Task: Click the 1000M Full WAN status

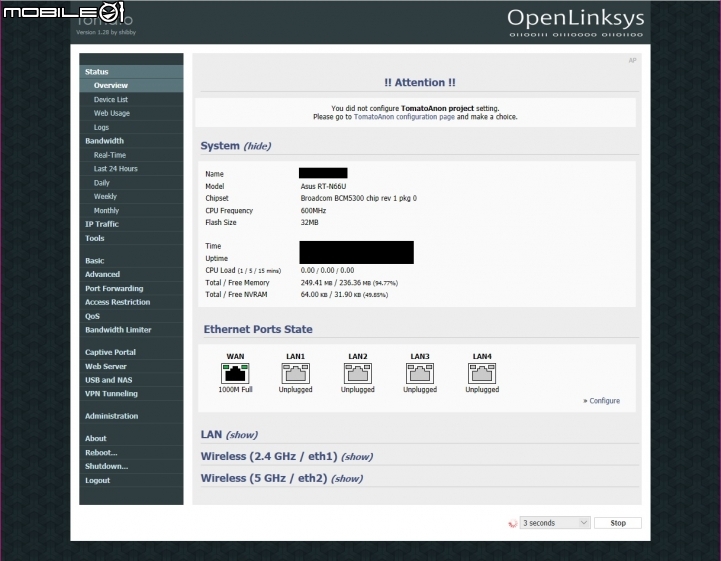Action: point(235,389)
